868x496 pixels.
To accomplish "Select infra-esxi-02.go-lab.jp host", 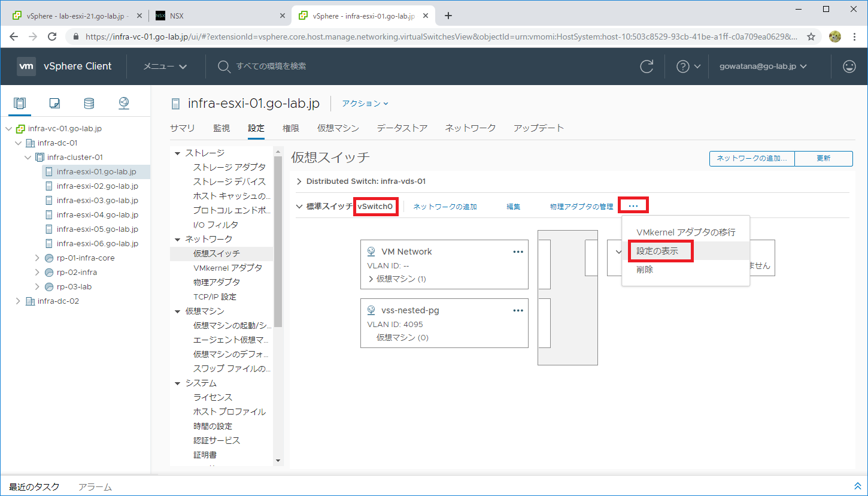I will pyautogui.click(x=96, y=186).
